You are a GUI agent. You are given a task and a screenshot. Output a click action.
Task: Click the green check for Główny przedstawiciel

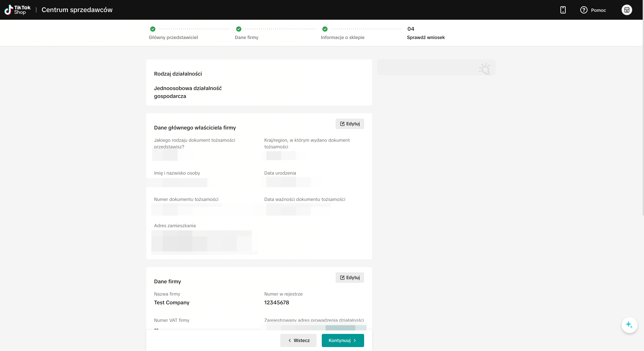[152, 29]
